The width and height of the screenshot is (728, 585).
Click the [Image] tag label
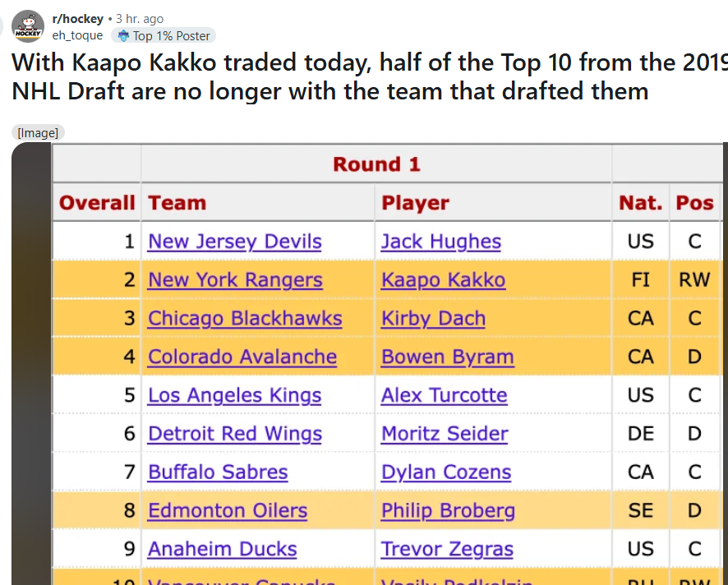click(x=38, y=133)
